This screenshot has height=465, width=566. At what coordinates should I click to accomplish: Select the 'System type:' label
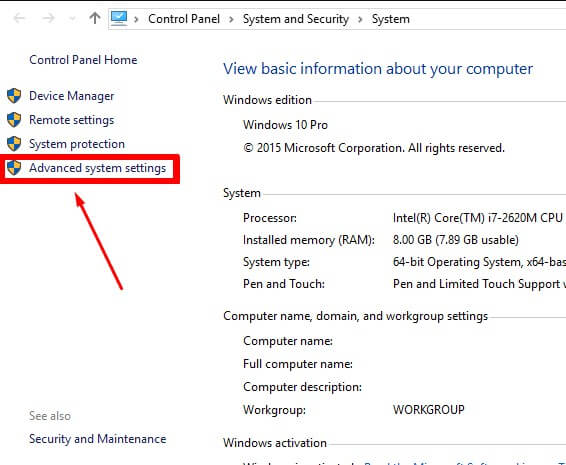(x=277, y=262)
